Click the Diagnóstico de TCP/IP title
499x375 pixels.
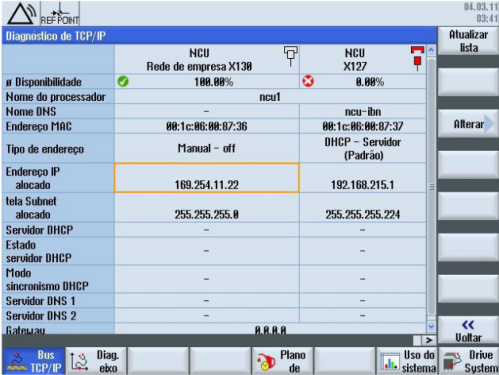click(x=56, y=36)
